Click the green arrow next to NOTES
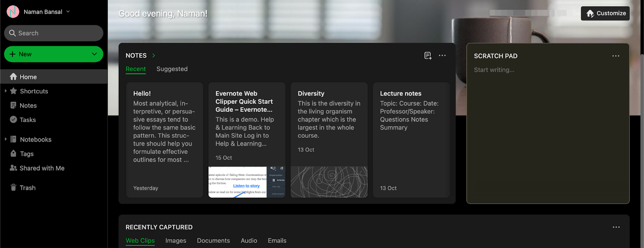The height and width of the screenshot is (248, 644). pyautogui.click(x=154, y=56)
